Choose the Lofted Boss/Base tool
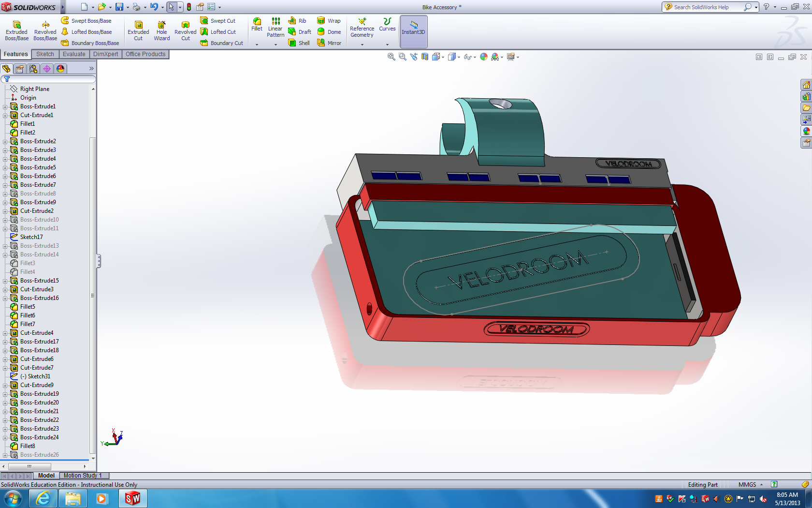This screenshot has height=508, width=812. (x=86, y=32)
